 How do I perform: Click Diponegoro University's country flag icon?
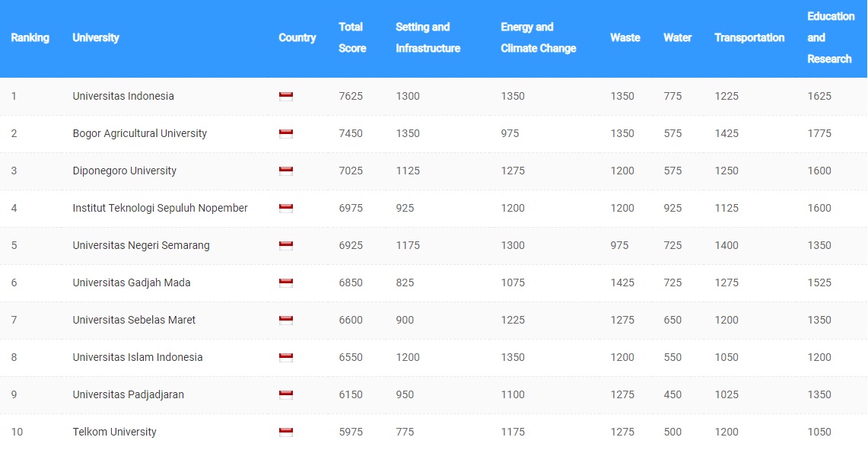[286, 171]
